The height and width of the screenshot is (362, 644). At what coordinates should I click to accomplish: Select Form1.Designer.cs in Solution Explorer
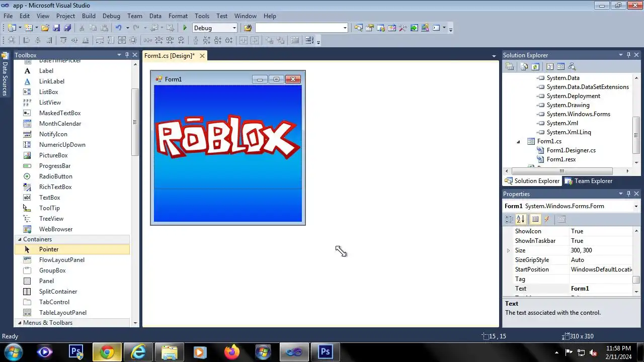[571, 150]
